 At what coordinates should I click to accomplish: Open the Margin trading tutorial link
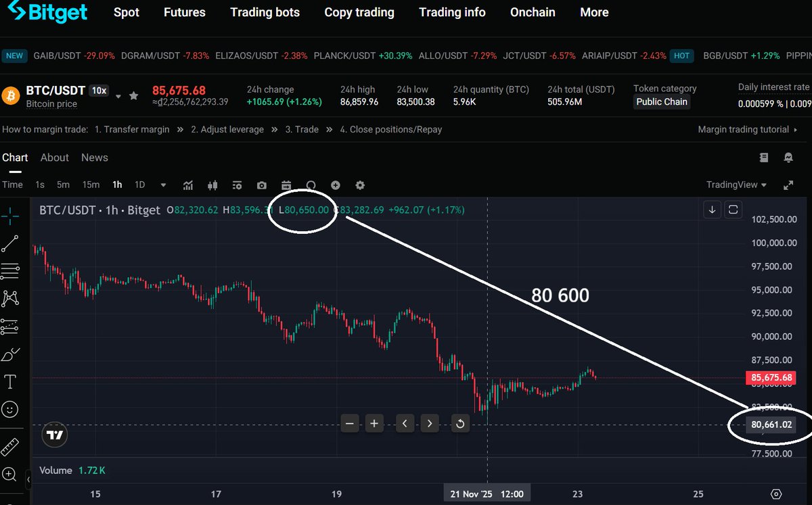(747, 129)
